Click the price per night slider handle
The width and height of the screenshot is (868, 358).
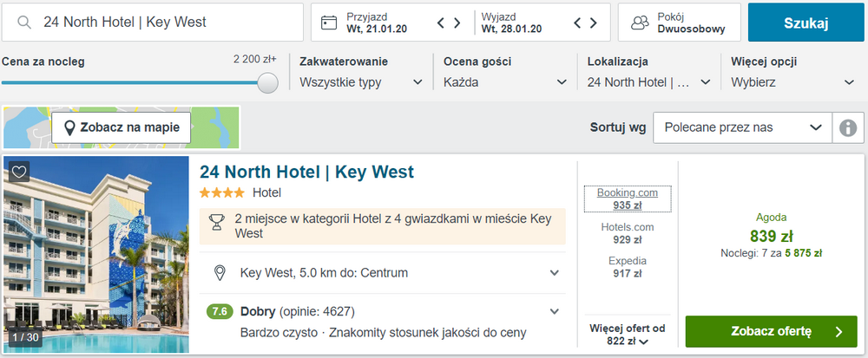pyautogui.click(x=268, y=82)
